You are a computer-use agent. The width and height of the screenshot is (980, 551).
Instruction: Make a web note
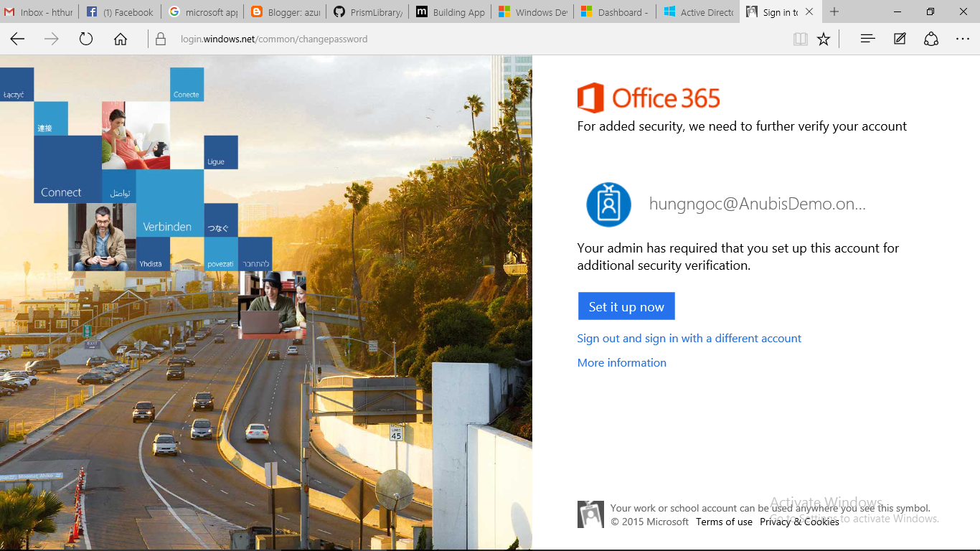(900, 39)
